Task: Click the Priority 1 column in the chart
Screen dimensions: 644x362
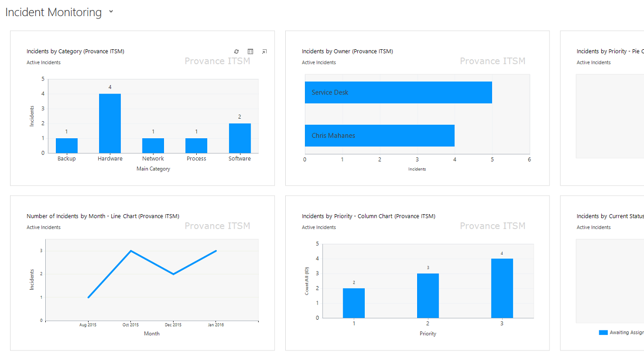Action: point(354,303)
